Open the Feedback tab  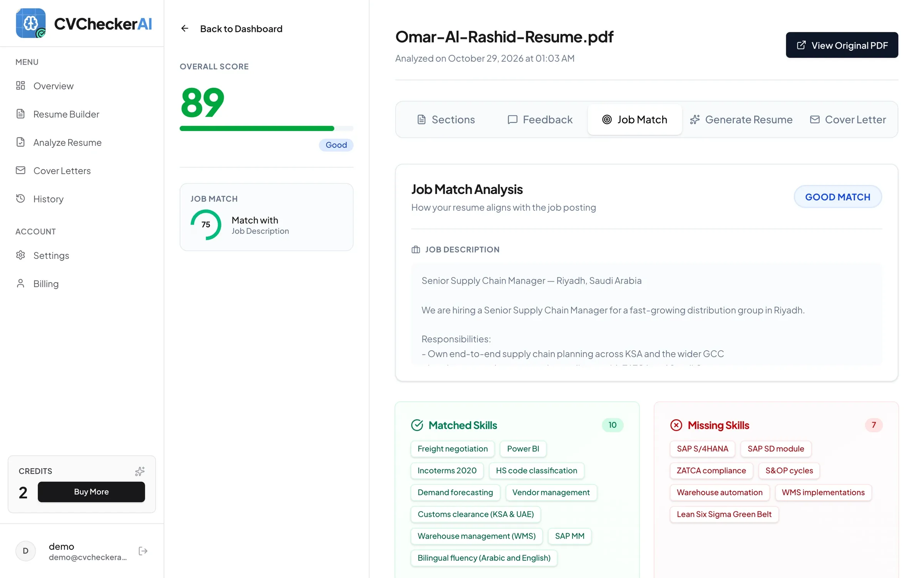click(x=540, y=119)
